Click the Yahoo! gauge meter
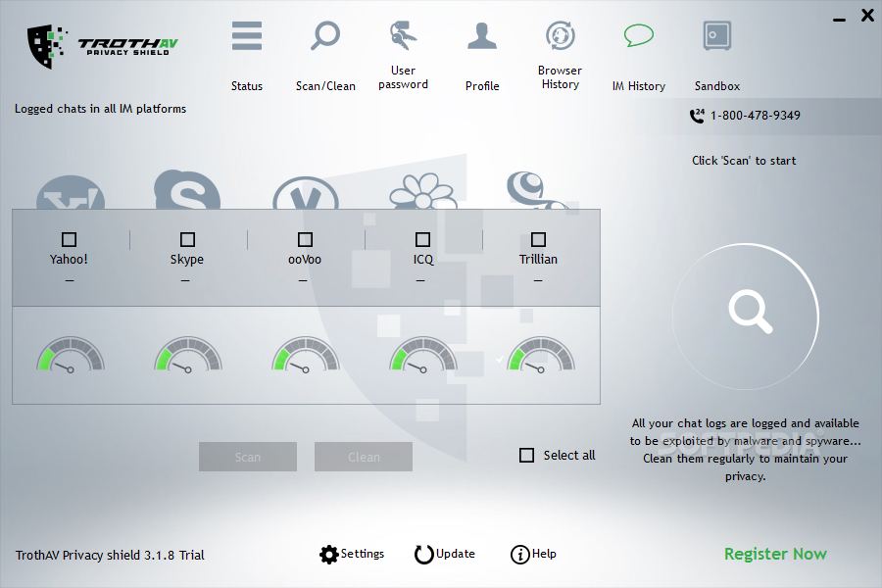The height and width of the screenshot is (588, 882). (x=71, y=354)
